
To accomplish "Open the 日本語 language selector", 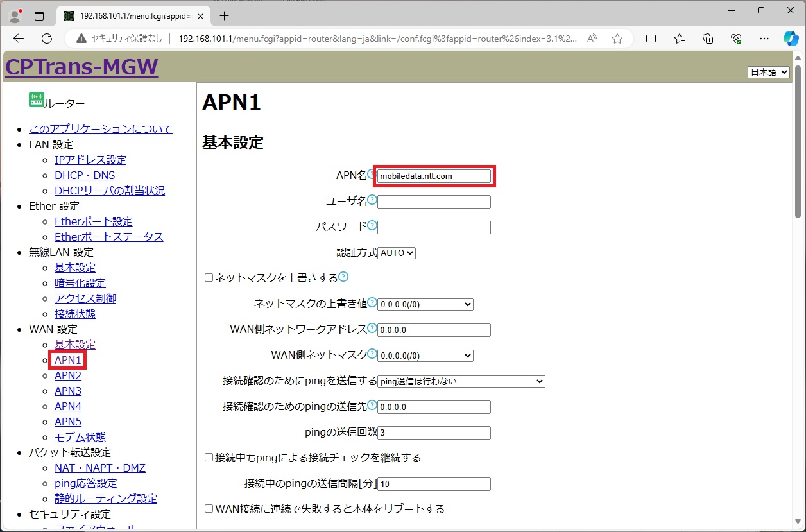I will [x=768, y=72].
